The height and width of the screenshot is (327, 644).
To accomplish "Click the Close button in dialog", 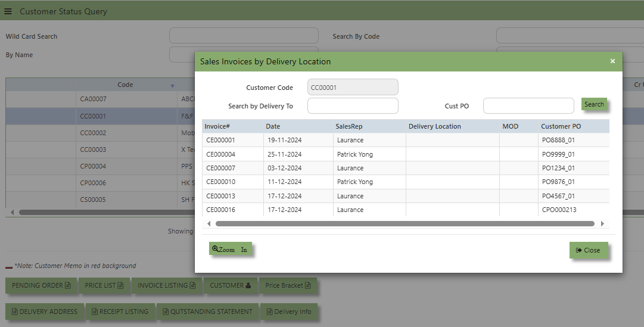I will point(588,250).
